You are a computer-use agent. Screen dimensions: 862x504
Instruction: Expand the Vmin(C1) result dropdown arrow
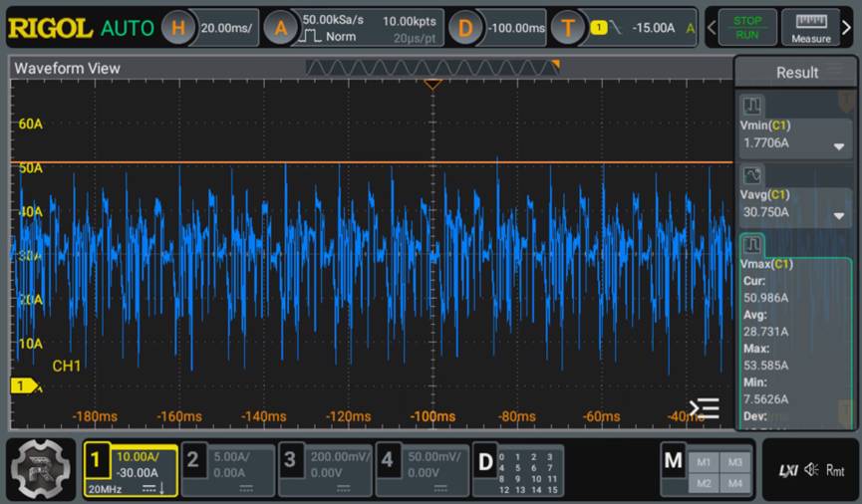[838, 146]
